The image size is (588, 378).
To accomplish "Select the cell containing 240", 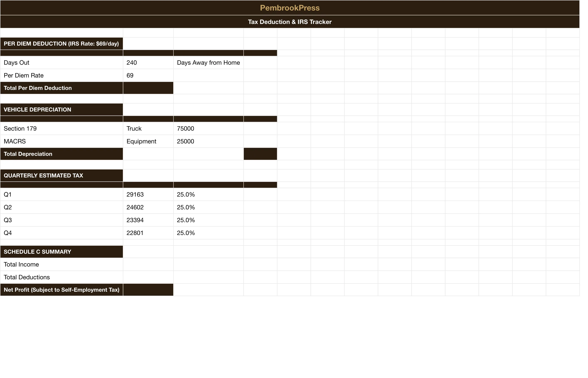I will [148, 63].
